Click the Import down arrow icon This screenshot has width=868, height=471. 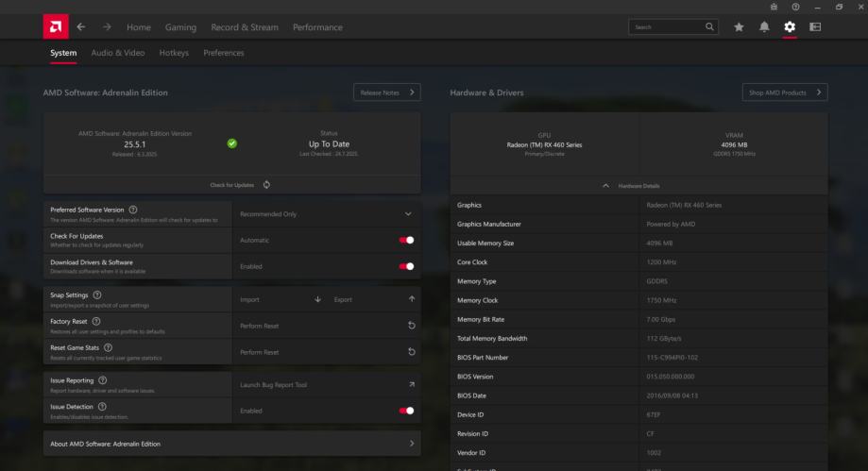click(317, 299)
